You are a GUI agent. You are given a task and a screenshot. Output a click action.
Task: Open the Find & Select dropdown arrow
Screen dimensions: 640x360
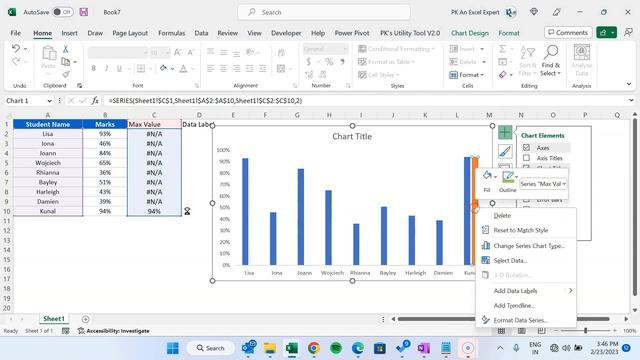pyautogui.click(x=559, y=73)
